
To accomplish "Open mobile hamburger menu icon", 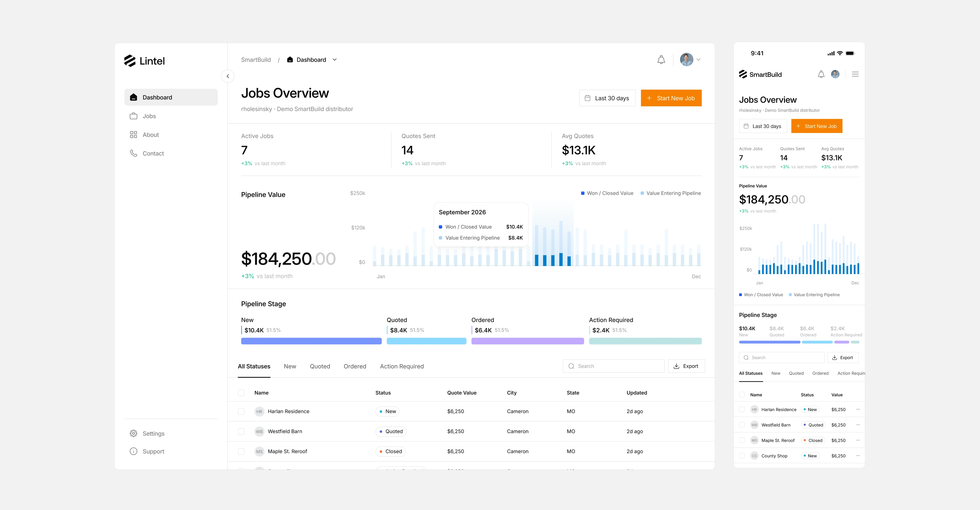I will click(x=855, y=74).
